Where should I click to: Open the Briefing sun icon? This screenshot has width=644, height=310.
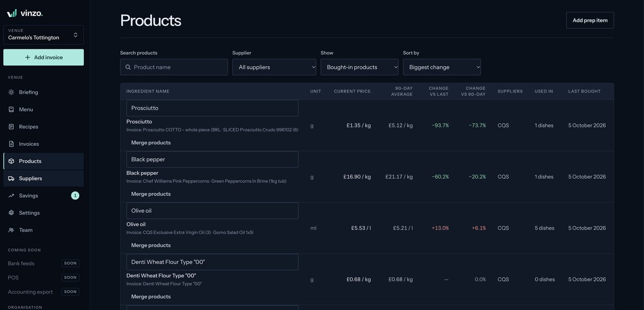[11, 92]
